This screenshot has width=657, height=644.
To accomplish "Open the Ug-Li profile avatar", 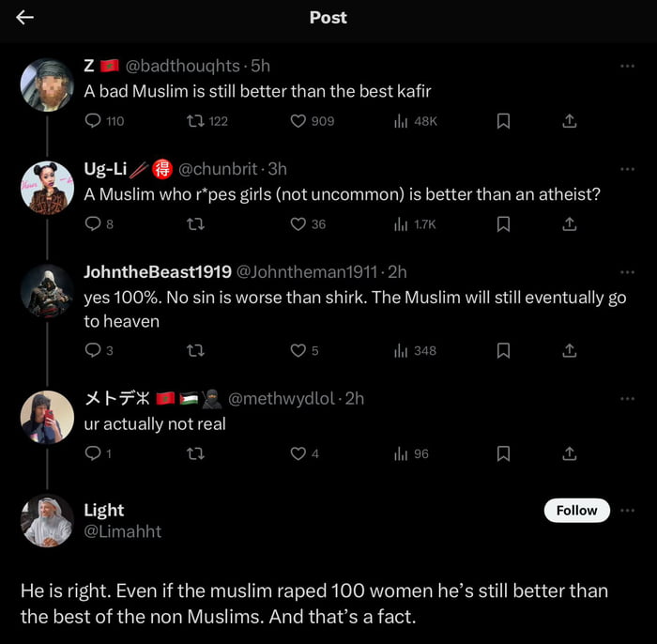I will point(47,188).
